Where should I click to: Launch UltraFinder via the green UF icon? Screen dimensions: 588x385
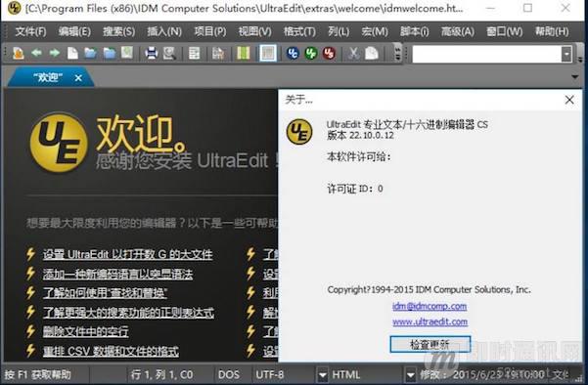tap(310, 53)
